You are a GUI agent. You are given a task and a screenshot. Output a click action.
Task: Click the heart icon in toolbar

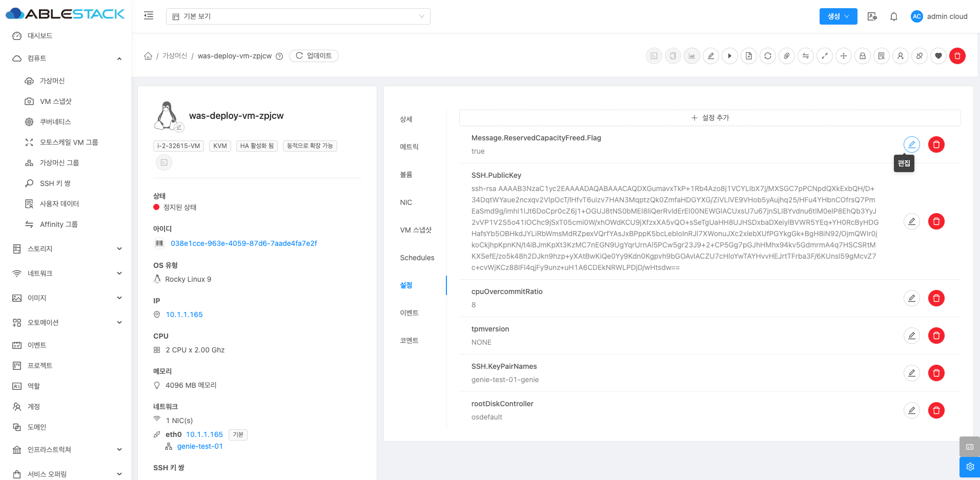pos(938,56)
